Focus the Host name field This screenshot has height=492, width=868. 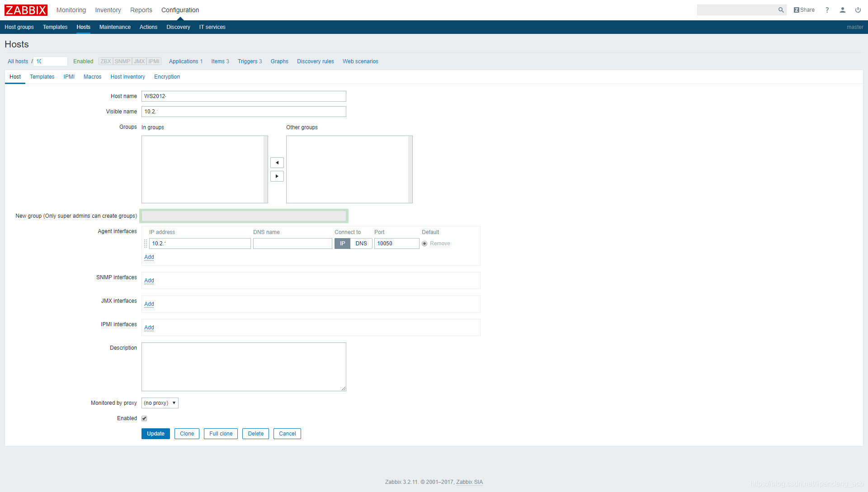[244, 96]
